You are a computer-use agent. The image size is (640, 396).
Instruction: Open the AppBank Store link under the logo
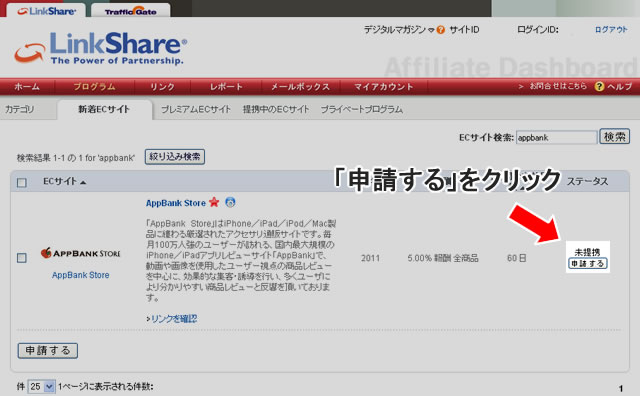coord(80,275)
